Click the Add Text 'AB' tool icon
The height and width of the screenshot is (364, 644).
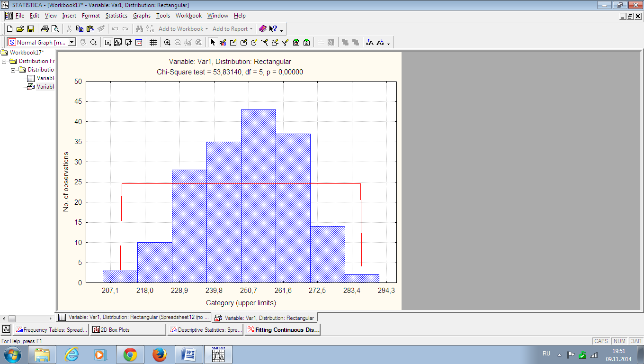point(223,42)
